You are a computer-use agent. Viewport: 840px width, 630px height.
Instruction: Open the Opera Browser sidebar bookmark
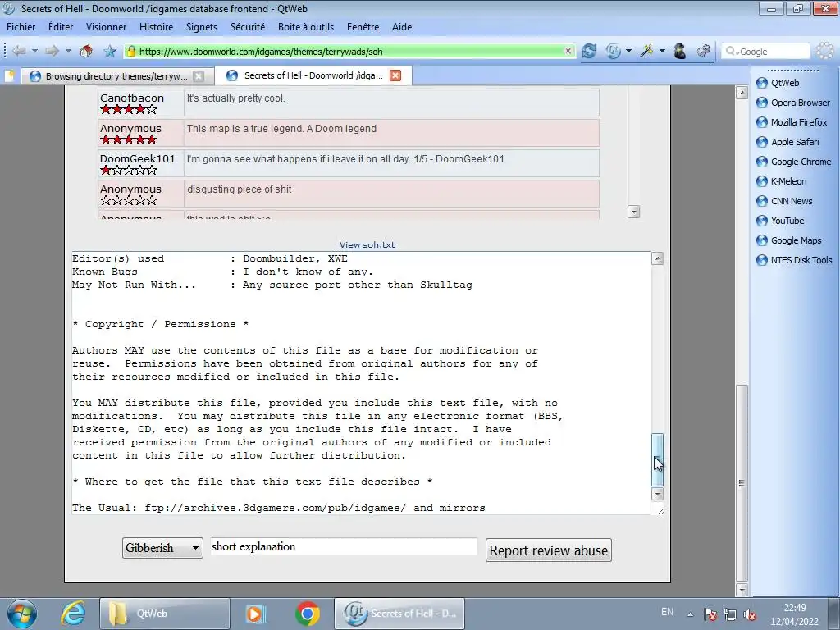point(793,103)
